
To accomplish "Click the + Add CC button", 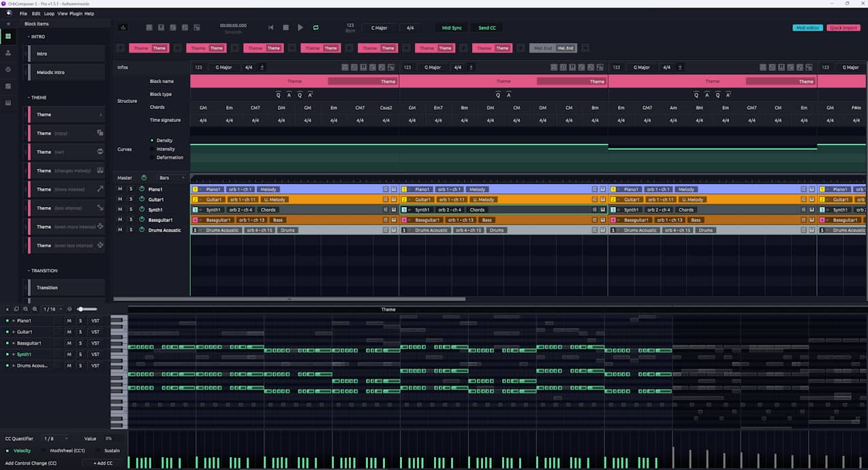I will [x=103, y=463].
